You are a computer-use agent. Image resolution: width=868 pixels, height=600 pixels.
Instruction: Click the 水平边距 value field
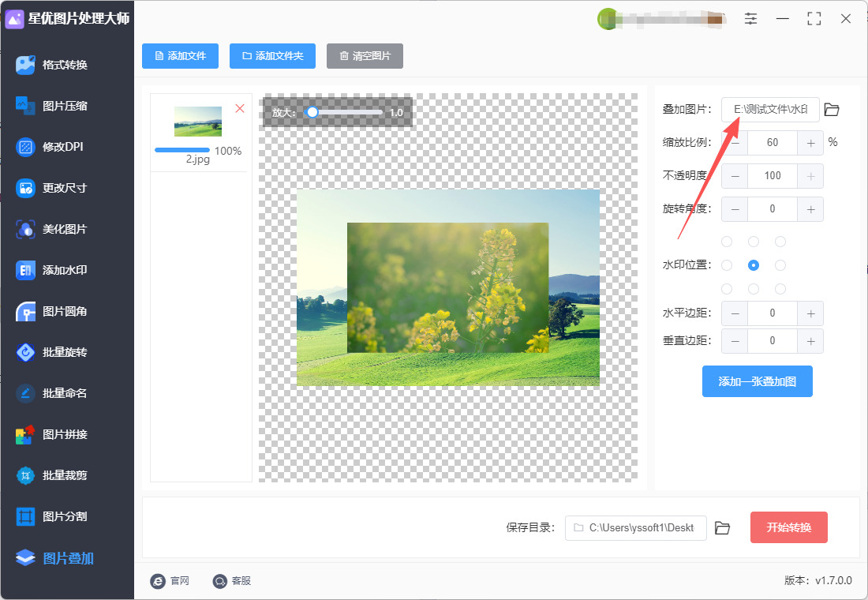point(773,313)
